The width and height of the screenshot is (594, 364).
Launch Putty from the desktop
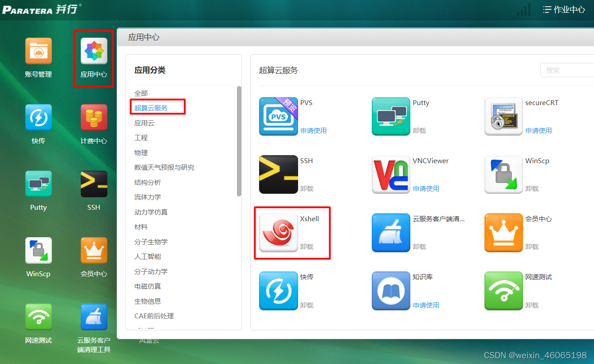point(39,184)
